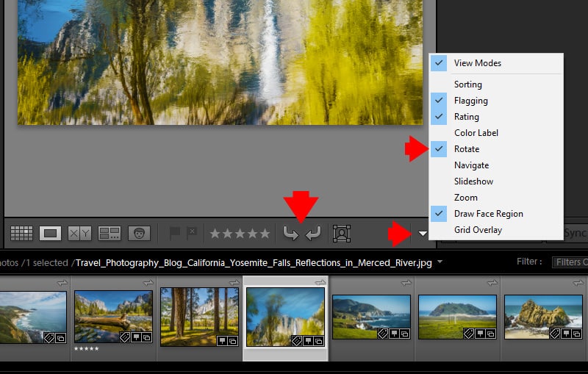This screenshot has height=374, width=588.
Task: Open People face view
Action: pyautogui.click(x=139, y=234)
